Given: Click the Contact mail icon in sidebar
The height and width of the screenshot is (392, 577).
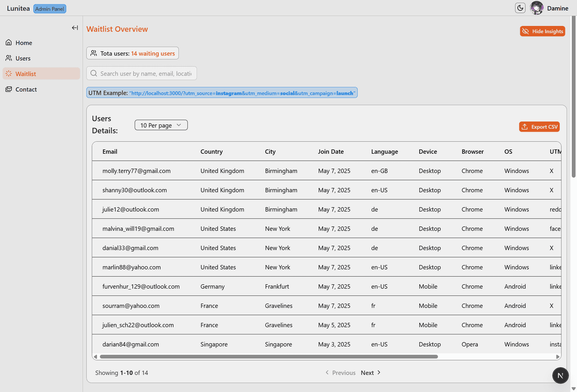Looking at the screenshot, I should tap(9, 89).
